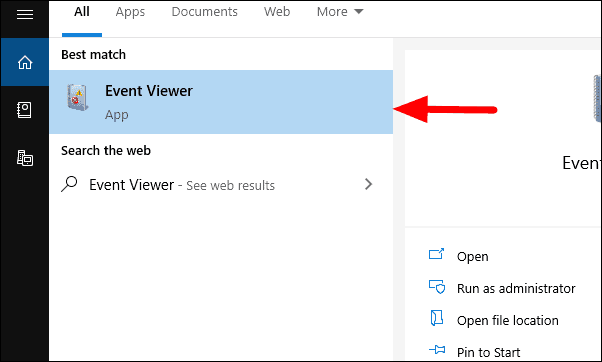
Task: Expand web results chevron for Event Viewer
Action: pyautogui.click(x=369, y=184)
